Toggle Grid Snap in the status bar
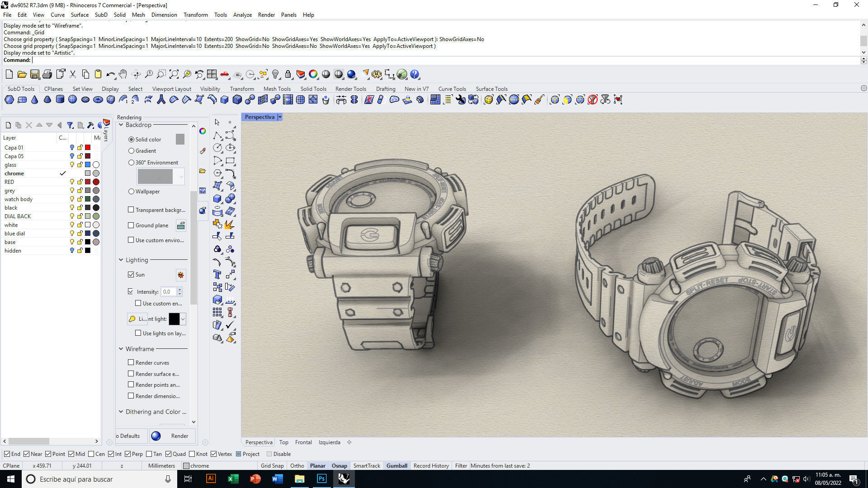The image size is (868, 488). [272, 466]
